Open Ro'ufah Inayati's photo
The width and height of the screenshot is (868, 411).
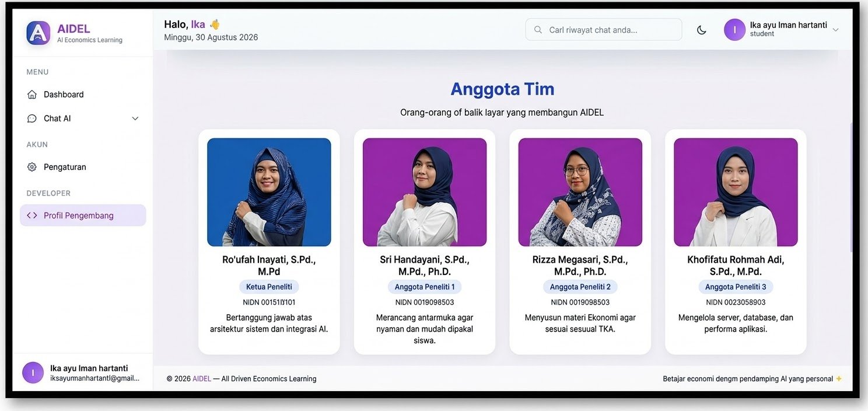click(269, 192)
